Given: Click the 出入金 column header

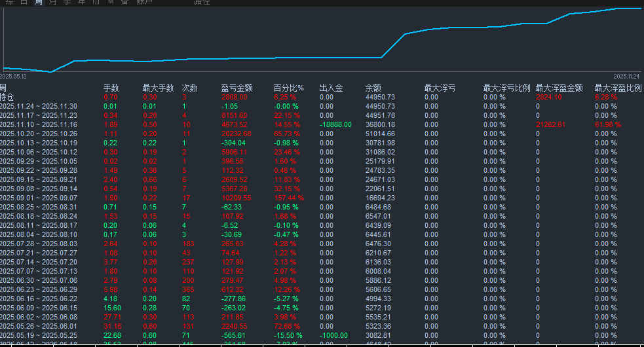Looking at the screenshot, I should point(331,88).
